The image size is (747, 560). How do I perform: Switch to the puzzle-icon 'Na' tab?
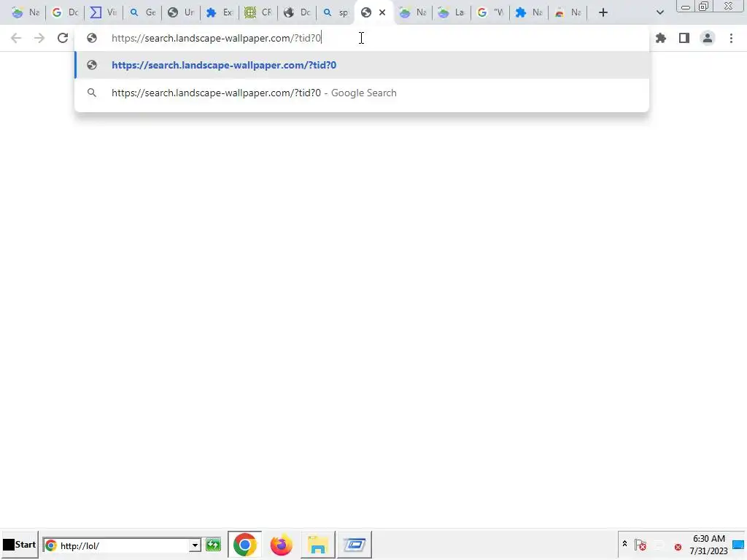pos(529,13)
